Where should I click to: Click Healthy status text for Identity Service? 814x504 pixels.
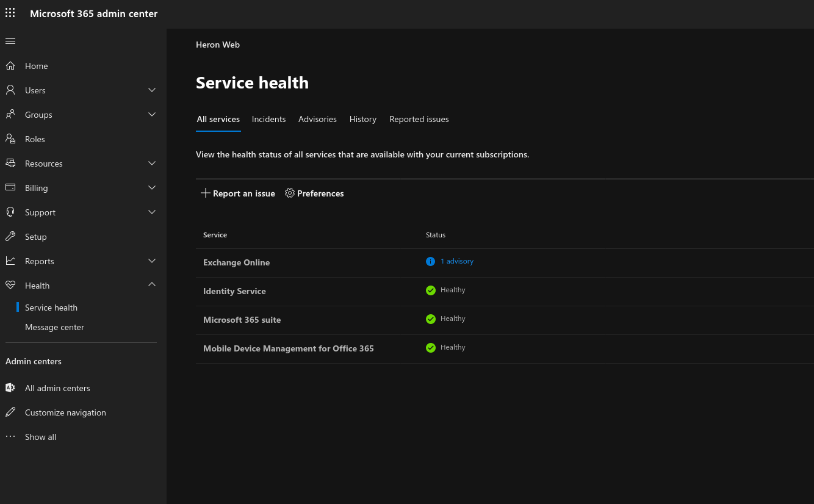click(x=453, y=290)
